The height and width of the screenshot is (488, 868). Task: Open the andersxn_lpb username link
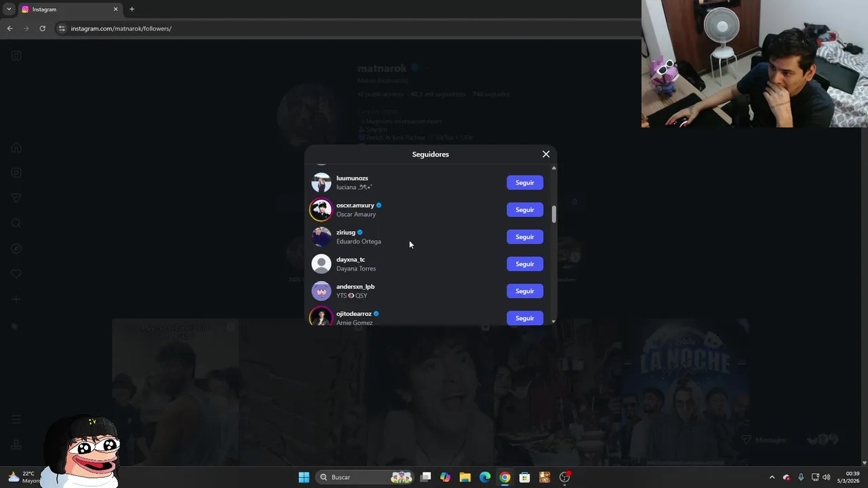[x=355, y=287]
